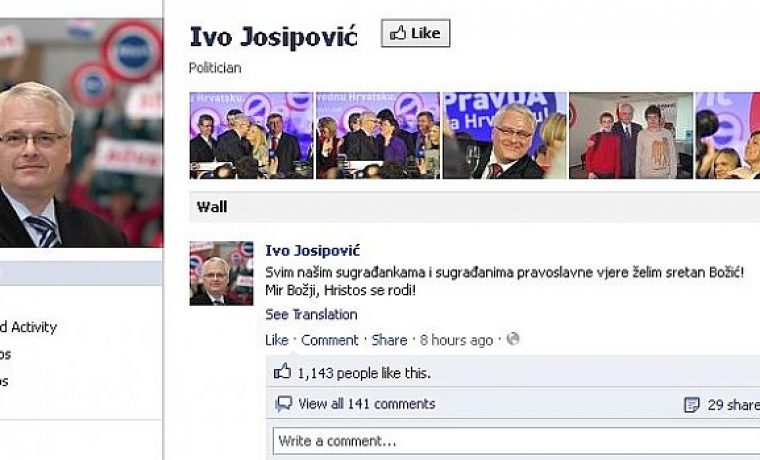
Task: Like the Christmas greeting post
Action: tap(277, 340)
